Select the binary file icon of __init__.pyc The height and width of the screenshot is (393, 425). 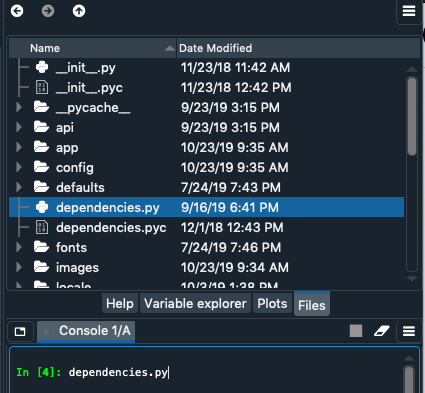pyautogui.click(x=42, y=87)
